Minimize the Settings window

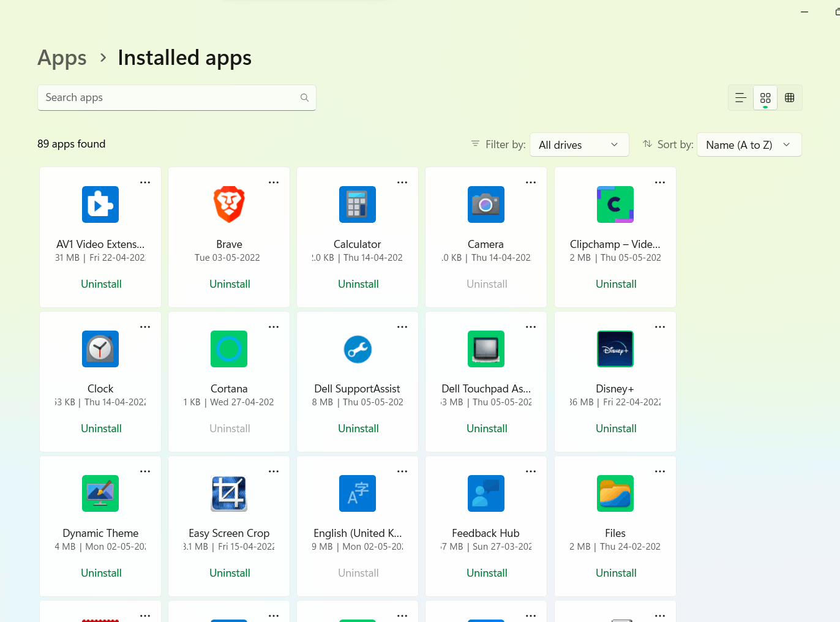(x=804, y=12)
